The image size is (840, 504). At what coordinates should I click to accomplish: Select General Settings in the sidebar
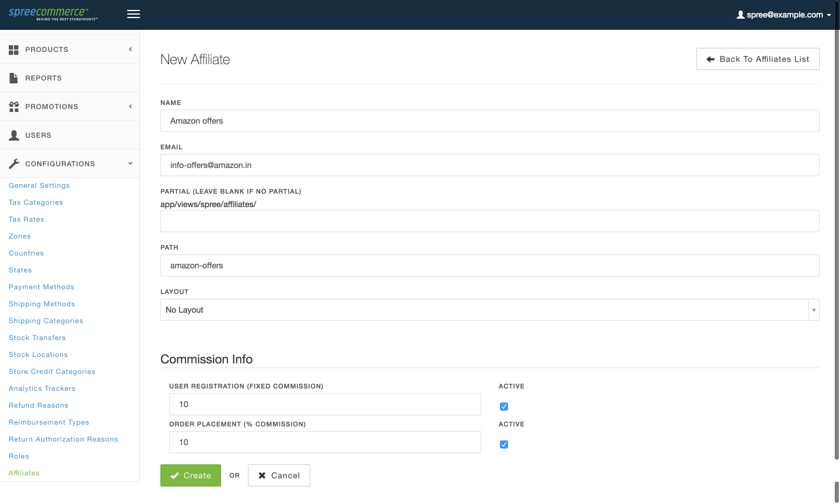38,185
